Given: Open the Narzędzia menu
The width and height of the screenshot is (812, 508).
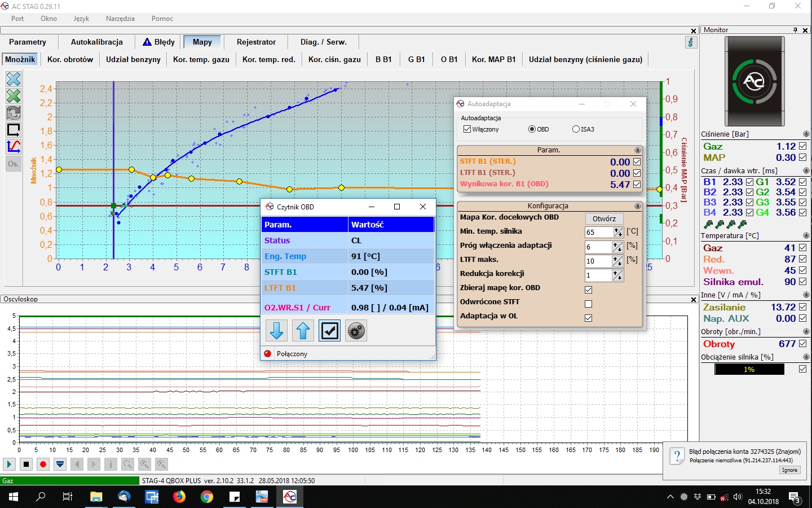Looking at the screenshot, I should tap(120, 19).
